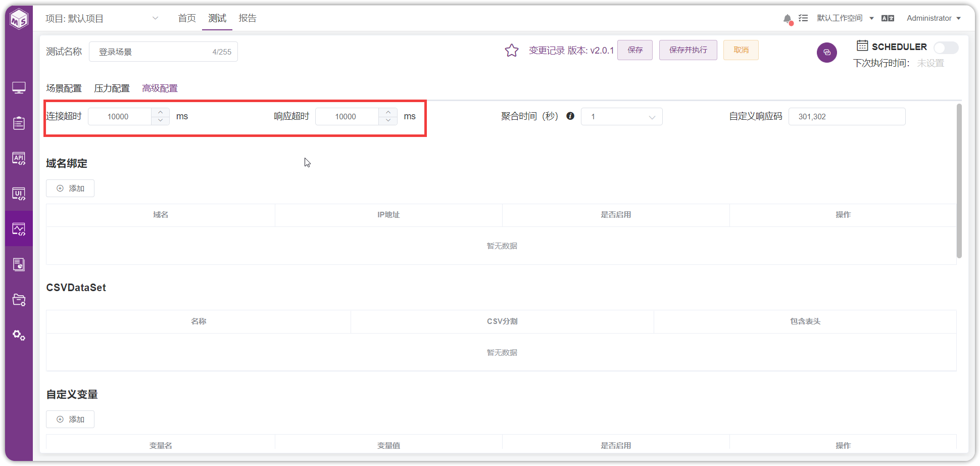Increase the 响应超时 value

tap(388, 112)
